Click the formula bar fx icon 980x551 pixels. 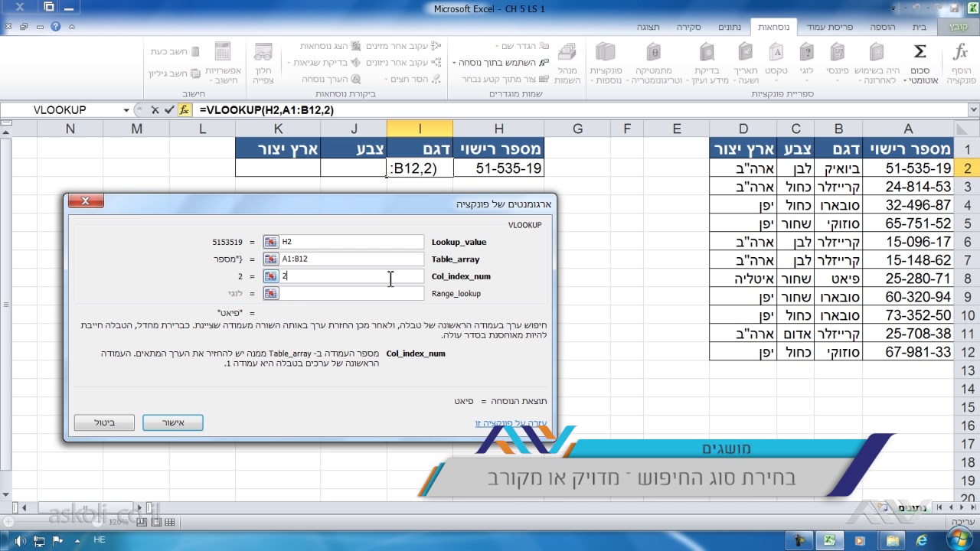point(184,110)
